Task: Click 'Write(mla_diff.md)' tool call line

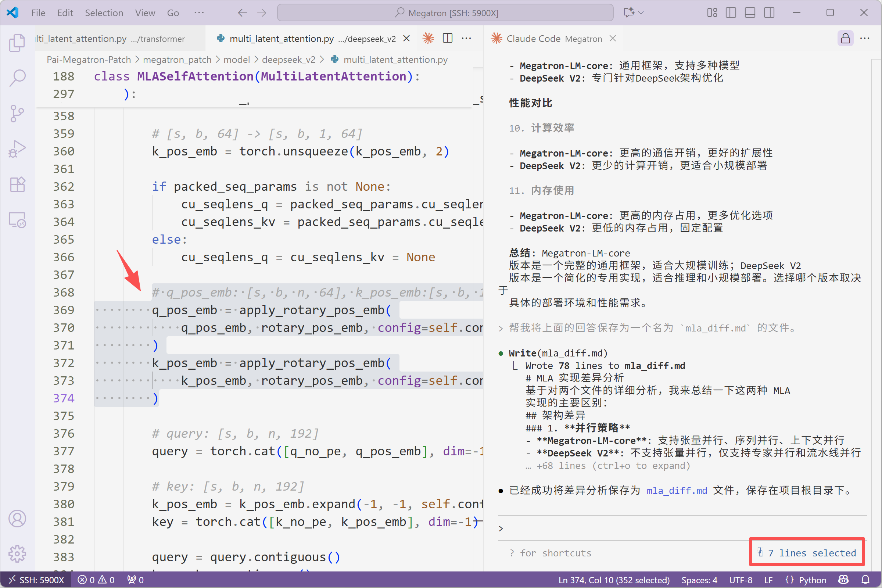Action: tap(557, 353)
